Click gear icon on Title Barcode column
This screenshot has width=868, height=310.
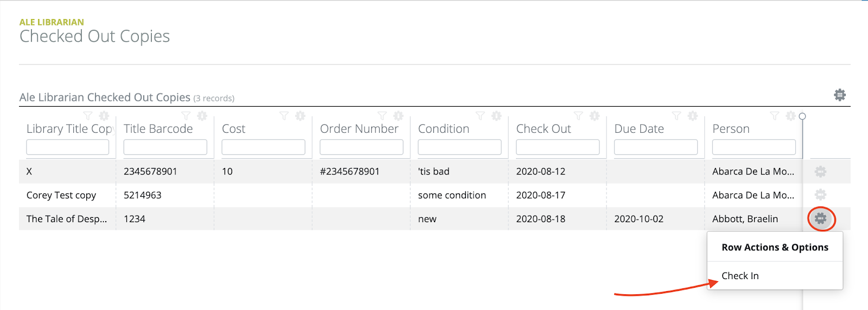click(x=202, y=116)
